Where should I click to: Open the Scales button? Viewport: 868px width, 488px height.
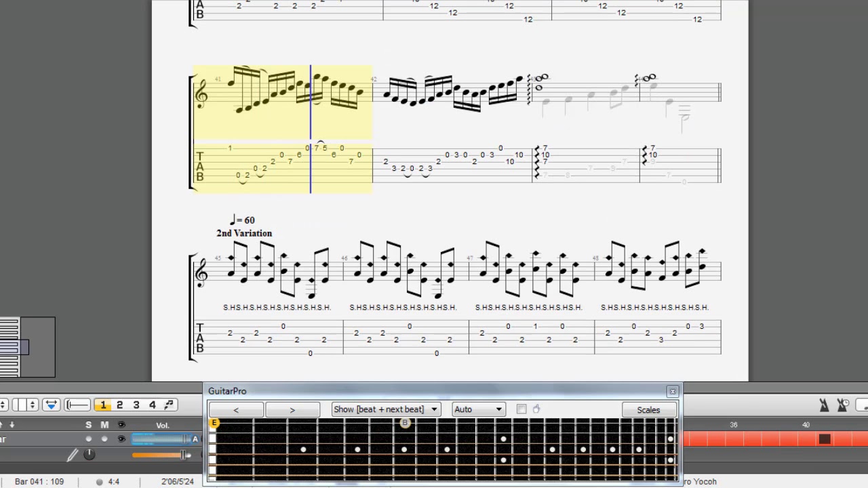coord(648,409)
